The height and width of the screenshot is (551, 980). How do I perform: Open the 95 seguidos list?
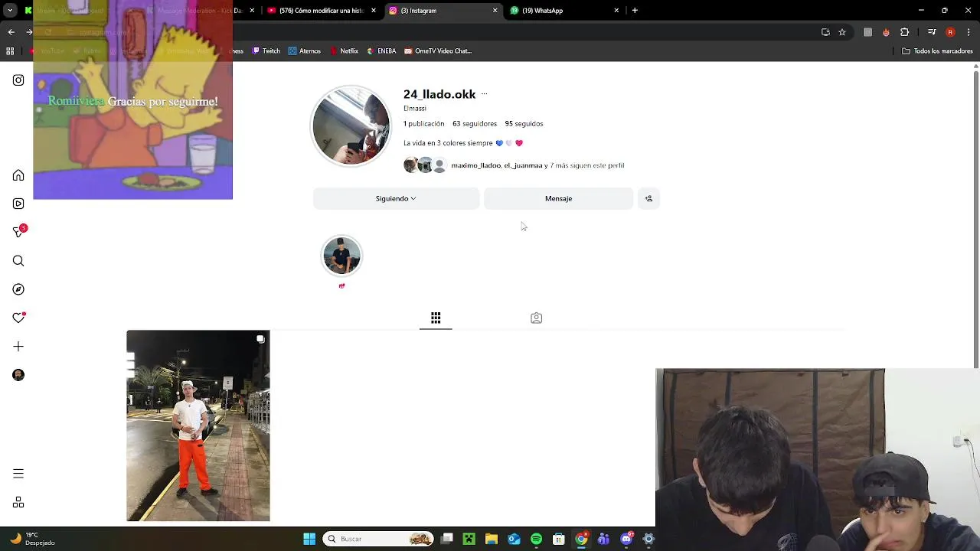point(524,123)
